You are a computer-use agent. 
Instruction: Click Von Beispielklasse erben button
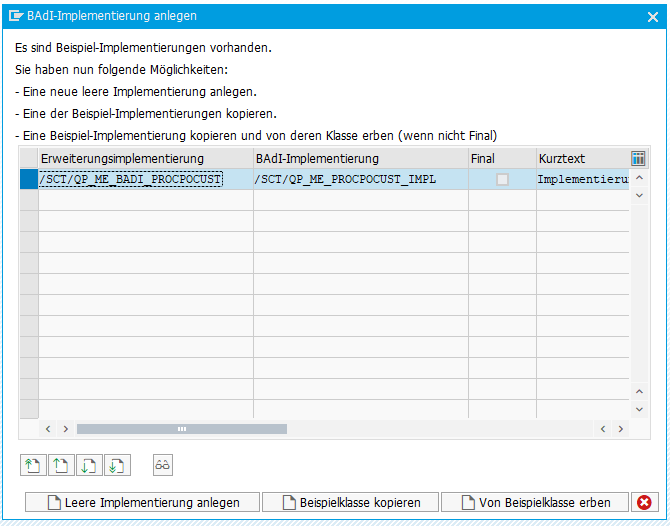click(535, 502)
